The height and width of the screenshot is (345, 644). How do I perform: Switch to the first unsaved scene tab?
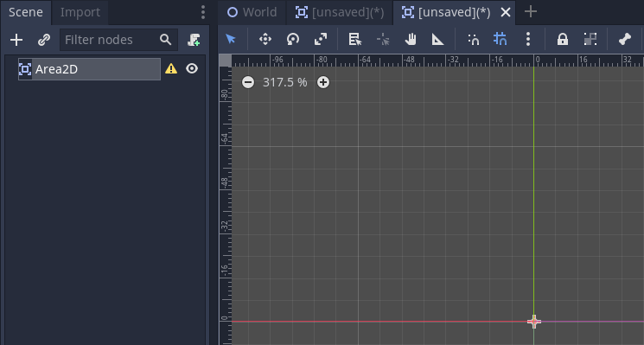point(340,12)
